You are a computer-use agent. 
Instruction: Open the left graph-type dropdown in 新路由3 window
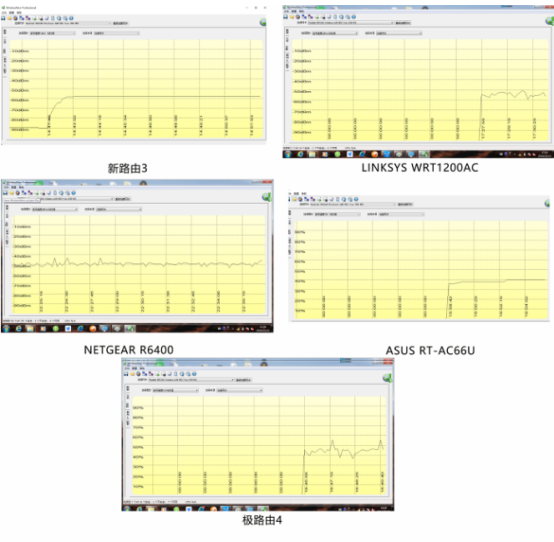pos(52,33)
